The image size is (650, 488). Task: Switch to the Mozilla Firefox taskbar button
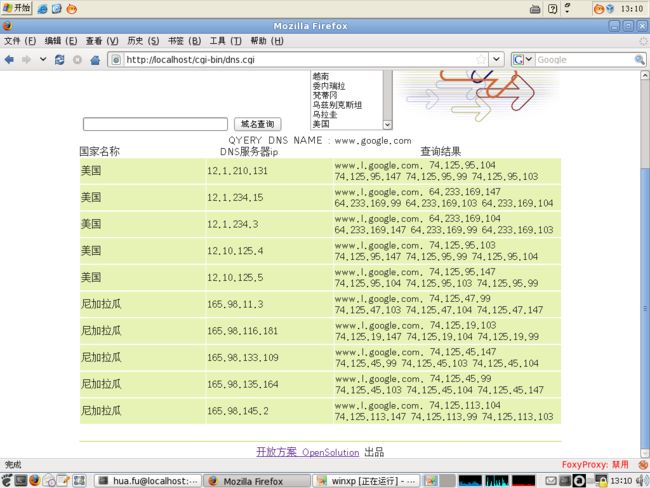(258, 481)
